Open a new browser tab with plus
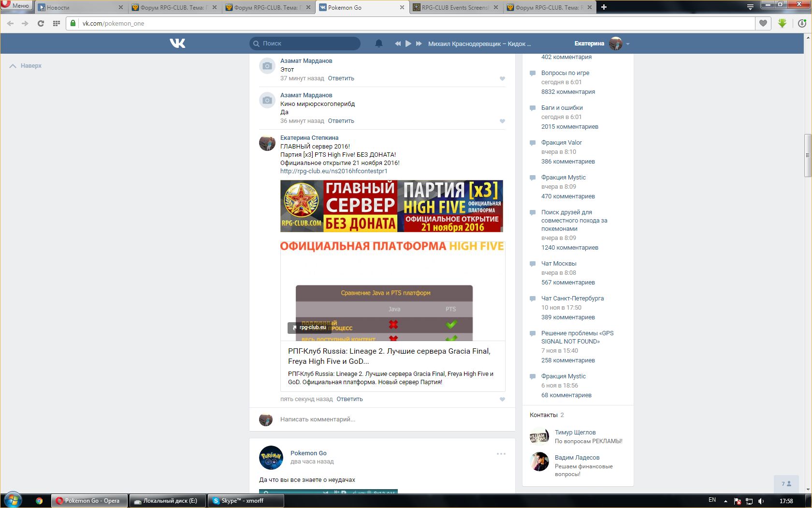The image size is (812, 508). tap(604, 7)
